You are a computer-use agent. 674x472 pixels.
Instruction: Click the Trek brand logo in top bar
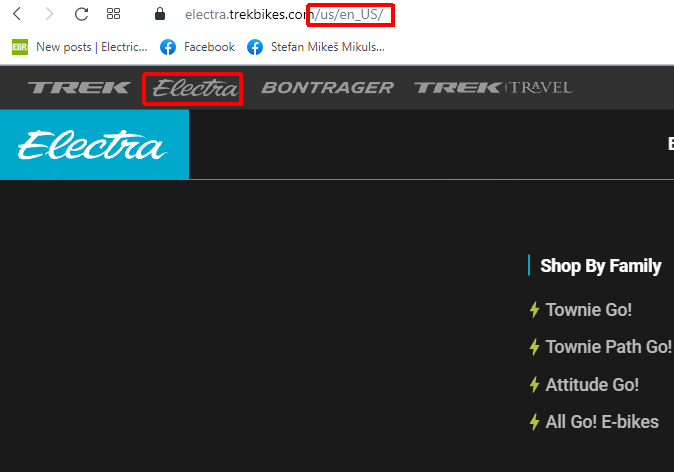[79, 88]
